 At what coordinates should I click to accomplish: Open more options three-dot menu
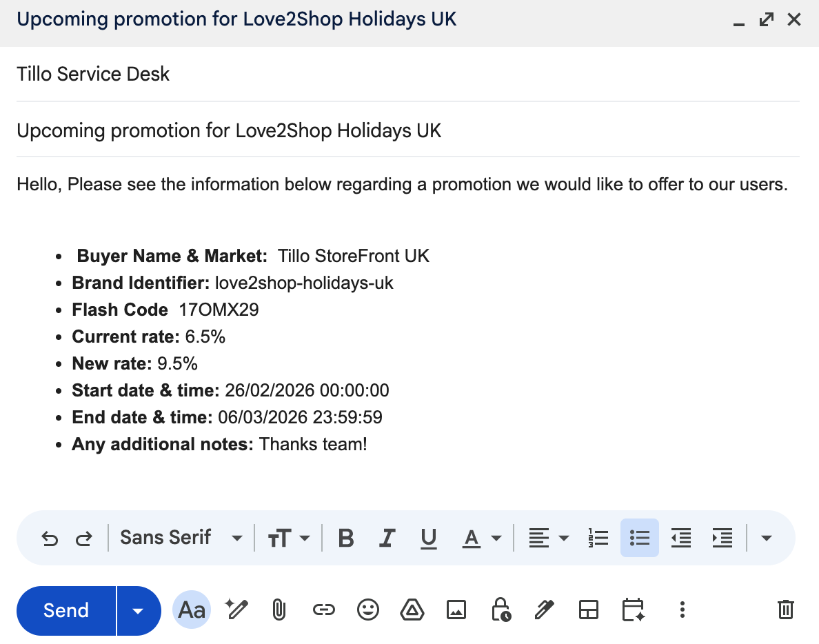coord(682,610)
